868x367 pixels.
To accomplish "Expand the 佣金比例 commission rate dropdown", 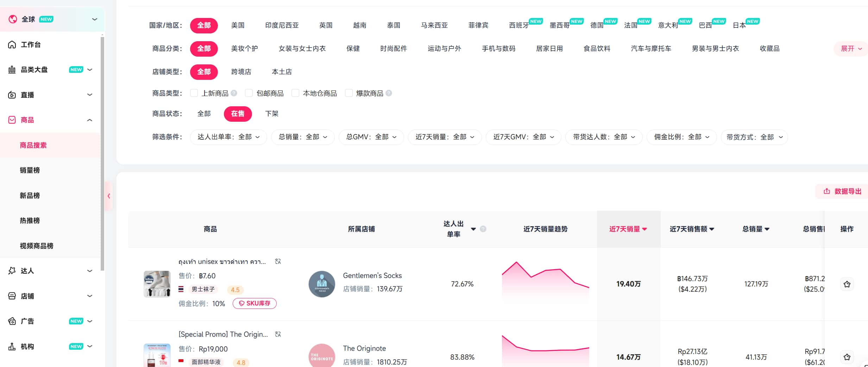I will pyautogui.click(x=681, y=137).
